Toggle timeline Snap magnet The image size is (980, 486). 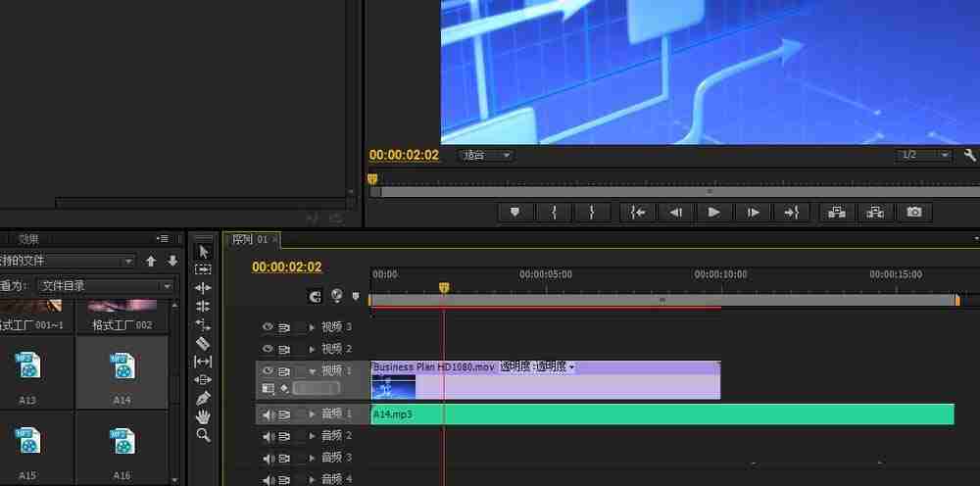pyautogui.click(x=316, y=296)
